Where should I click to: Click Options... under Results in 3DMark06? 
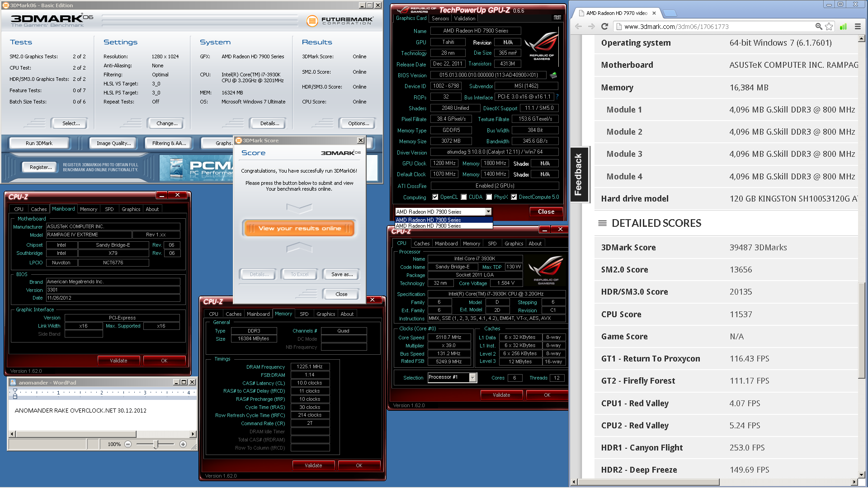tap(359, 123)
